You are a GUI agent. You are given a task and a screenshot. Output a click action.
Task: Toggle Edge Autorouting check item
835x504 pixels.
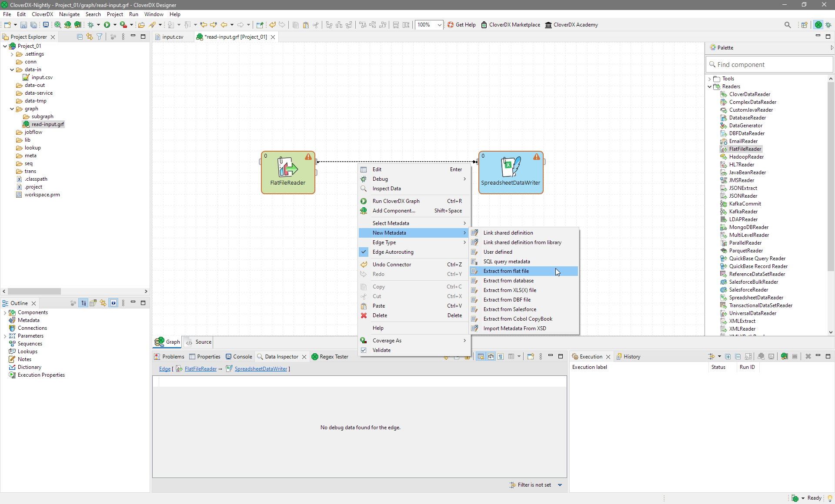[393, 252]
